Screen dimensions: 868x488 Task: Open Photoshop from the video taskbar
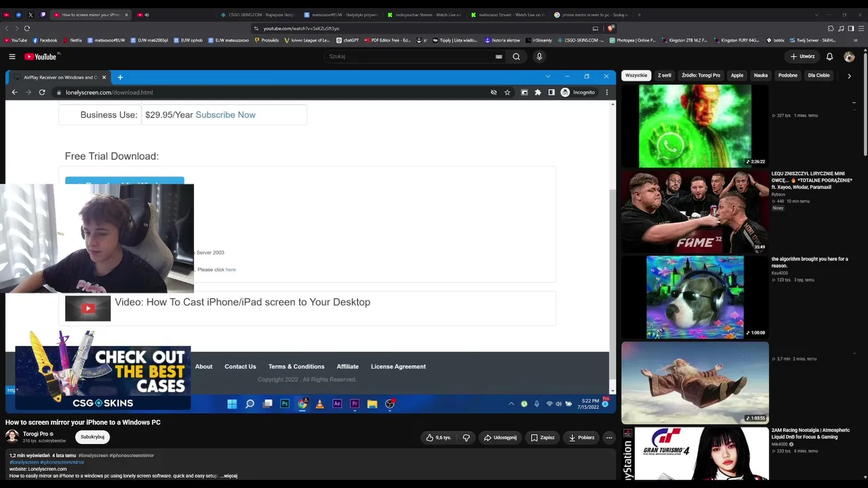(x=285, y=404)
